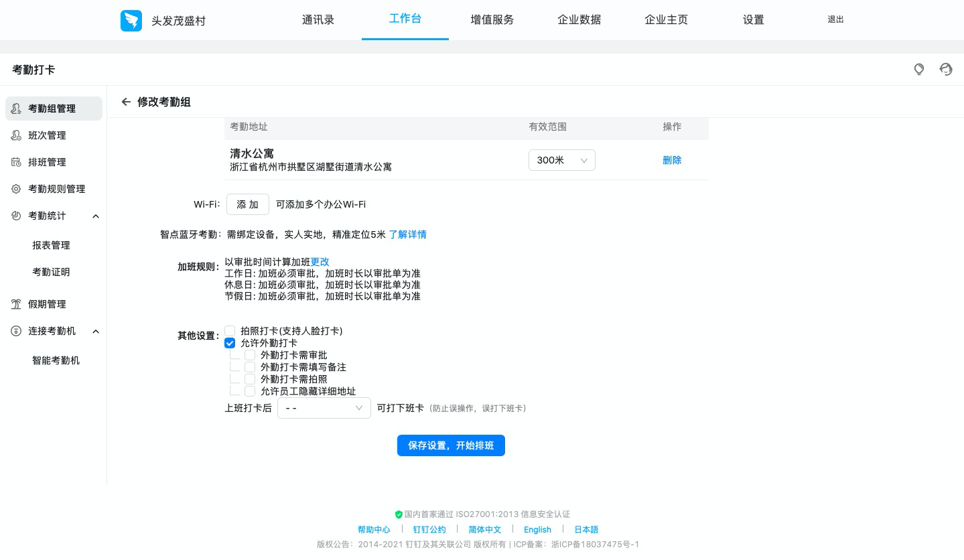Image resolution: width=964 pixels, height=560 pixels.
Task: Open the 300米 range dropdown
Action: (x=561, y=160)
